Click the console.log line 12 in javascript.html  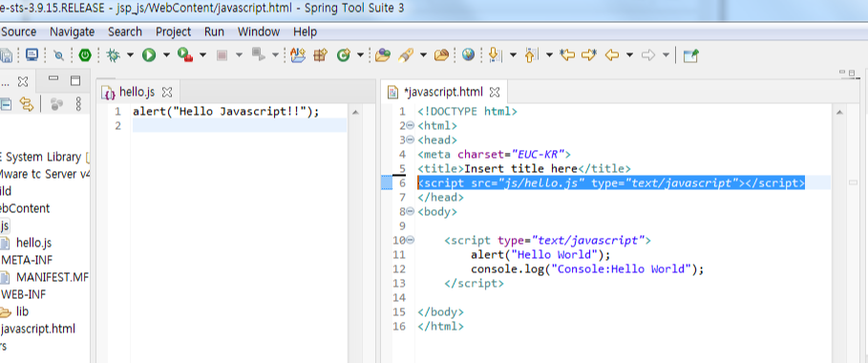[587, 269]
